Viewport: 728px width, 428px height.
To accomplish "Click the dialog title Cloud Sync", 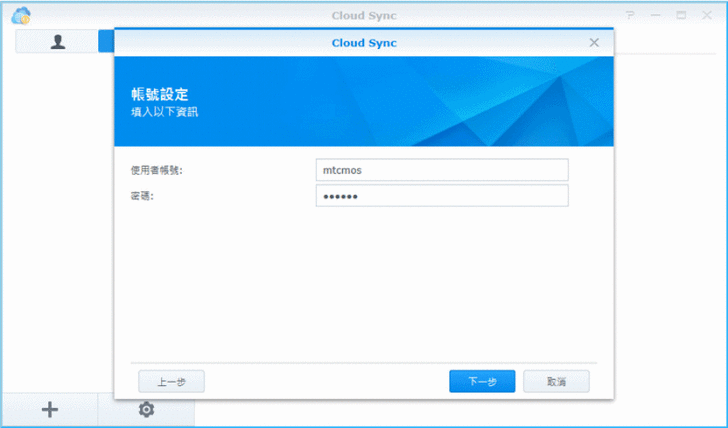I will pos(364,43).
